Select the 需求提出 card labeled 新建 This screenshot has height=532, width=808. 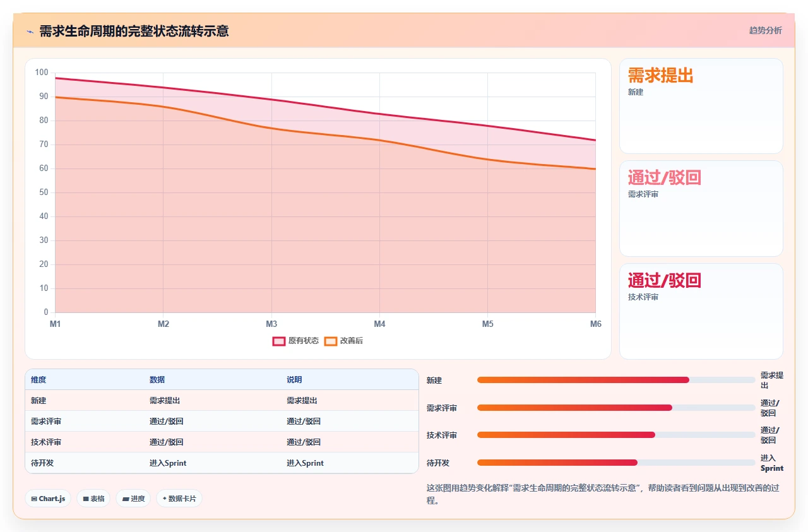pyautogui.click(x=701, y=106)
